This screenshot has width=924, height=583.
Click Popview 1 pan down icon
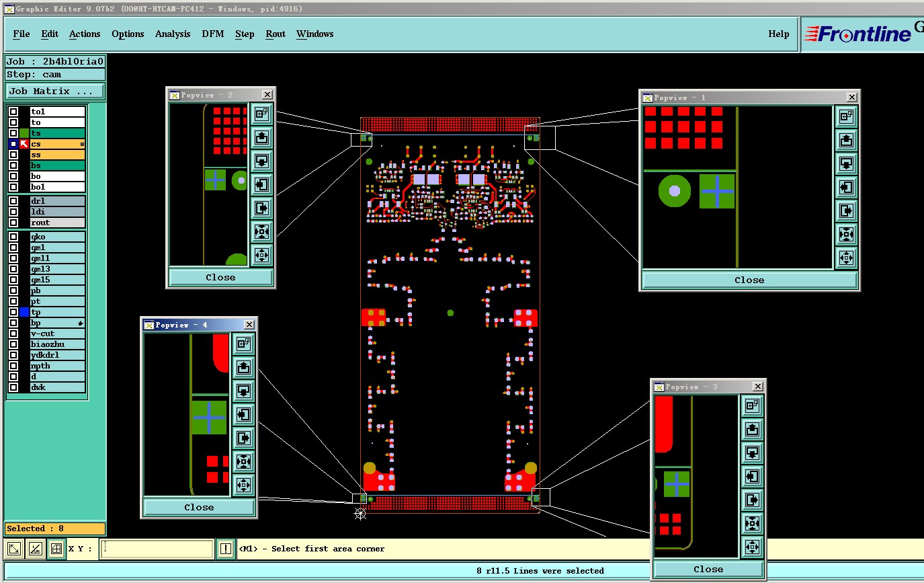coord(846,164)
